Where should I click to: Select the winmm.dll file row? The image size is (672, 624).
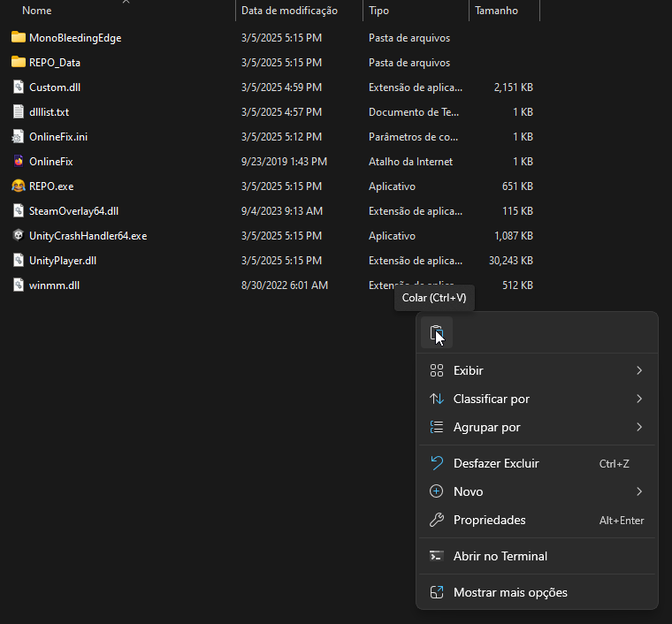55,285
